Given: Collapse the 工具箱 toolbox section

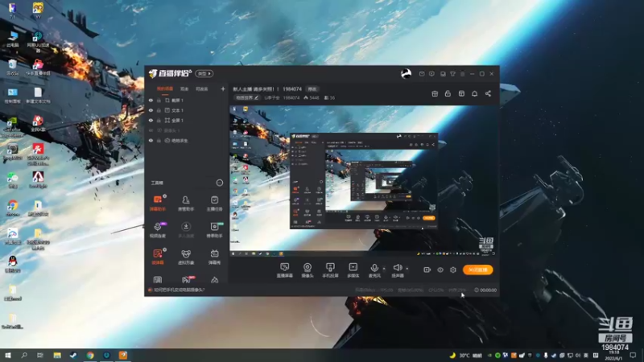Looking at the screenshot, I should coord(220,183).
